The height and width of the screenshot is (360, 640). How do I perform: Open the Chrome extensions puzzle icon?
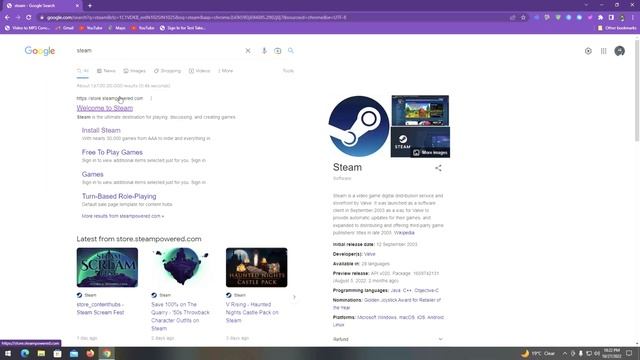600,18
